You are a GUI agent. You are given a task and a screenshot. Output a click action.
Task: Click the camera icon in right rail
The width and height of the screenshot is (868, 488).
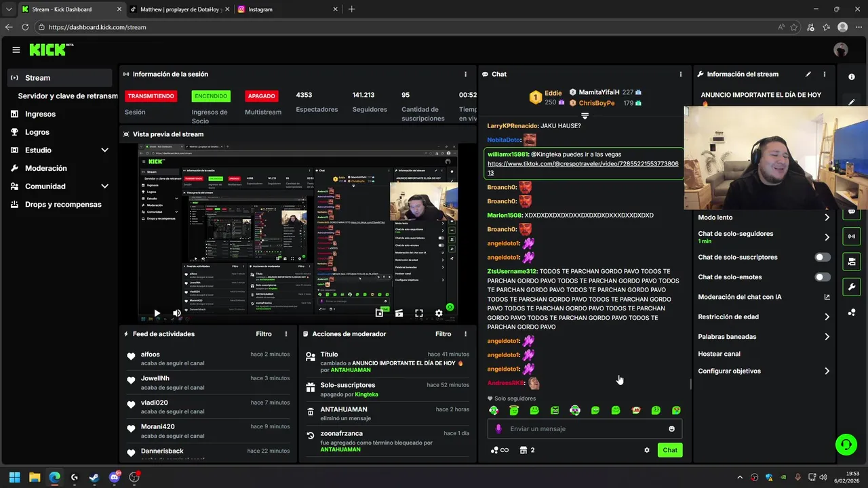pyautogui.click(x=852, y=262)
